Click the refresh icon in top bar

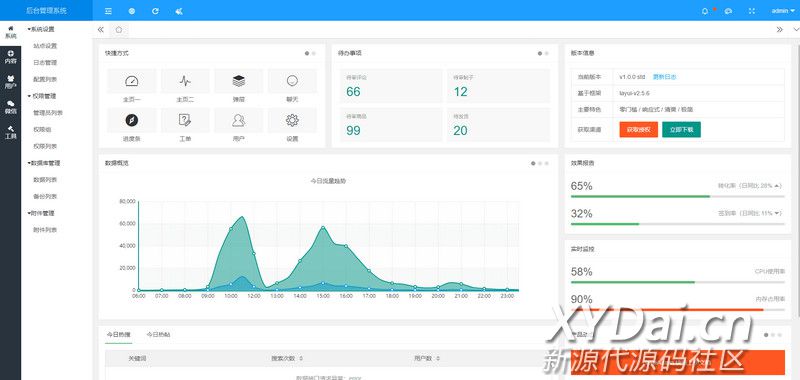(x=155, y=11)
